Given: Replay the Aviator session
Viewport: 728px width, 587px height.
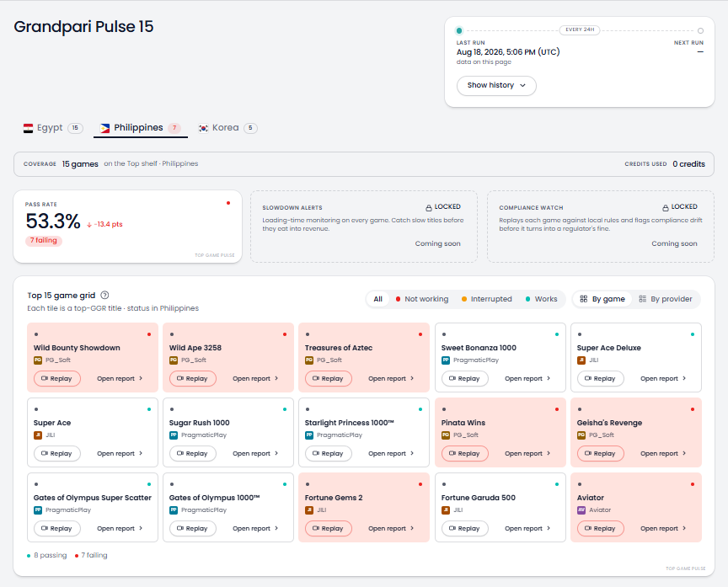Looking at the screenshot, I should coord(600,529).
